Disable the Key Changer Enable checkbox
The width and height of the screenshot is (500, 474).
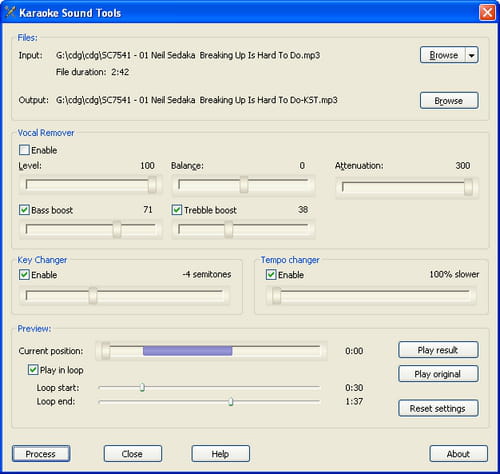click(x=24, y=275)
